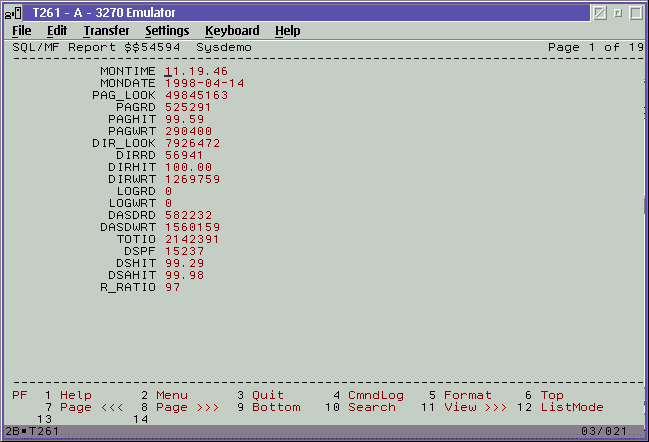Screen dimensions: 649x442
Task: Click the DIRHIT value 100.00
Action: tap(188, 167)
